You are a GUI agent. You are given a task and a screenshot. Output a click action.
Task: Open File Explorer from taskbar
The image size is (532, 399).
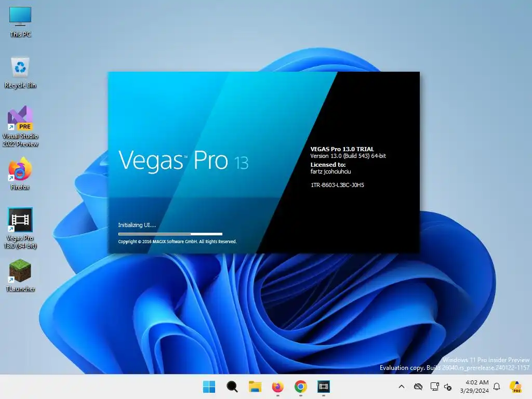[255, 387]
